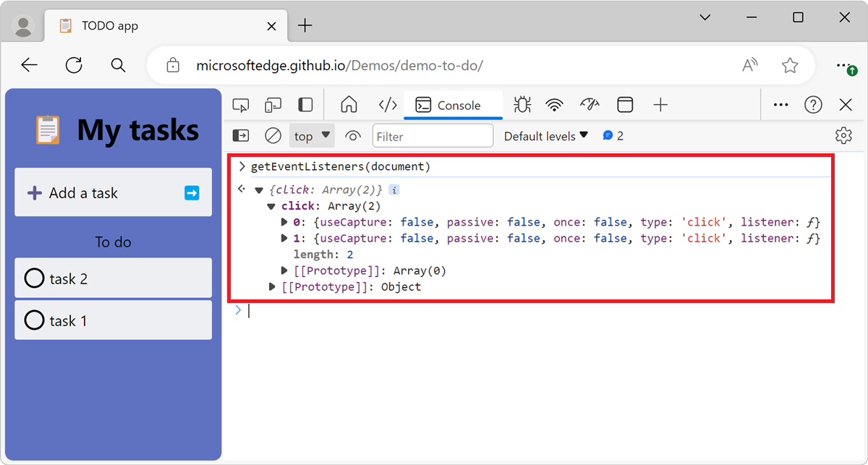This screenshot has width=868, height=465.
Task: Select the inspect element tool
Action: point(240,104)
